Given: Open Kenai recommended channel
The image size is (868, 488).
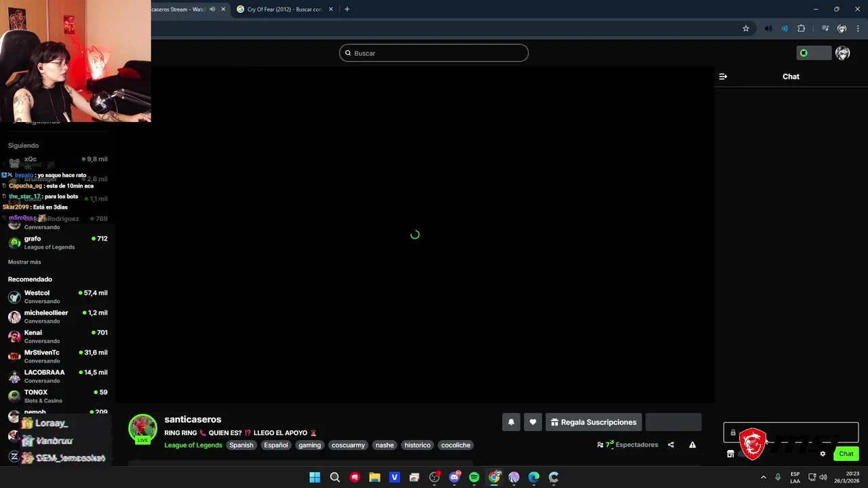Looking at the screenshot, I should point(58,336).
